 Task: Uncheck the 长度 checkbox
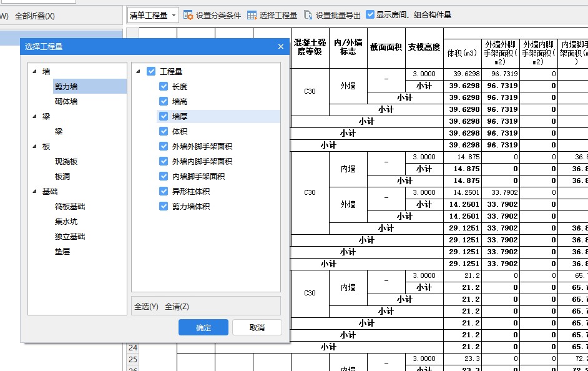(164, 86)
